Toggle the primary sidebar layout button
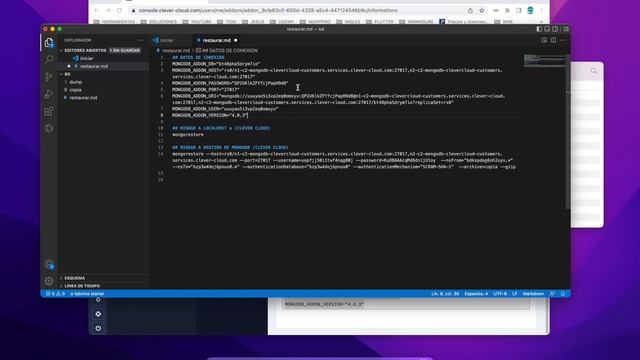Viewport: 640px width, 360px height. (x=539, y=29)
